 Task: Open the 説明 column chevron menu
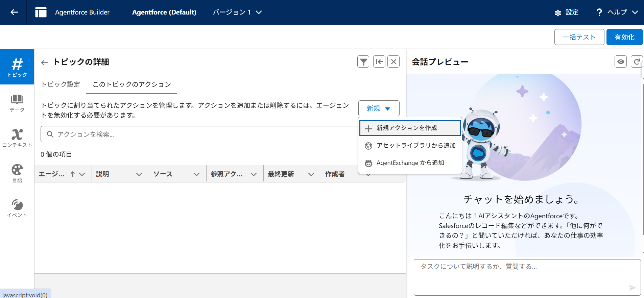pos(139,174)
